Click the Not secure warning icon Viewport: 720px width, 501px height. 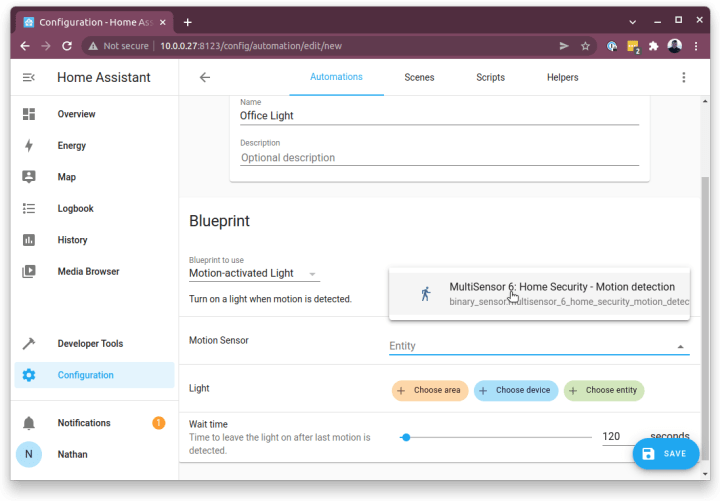click(x=93, y=46)
